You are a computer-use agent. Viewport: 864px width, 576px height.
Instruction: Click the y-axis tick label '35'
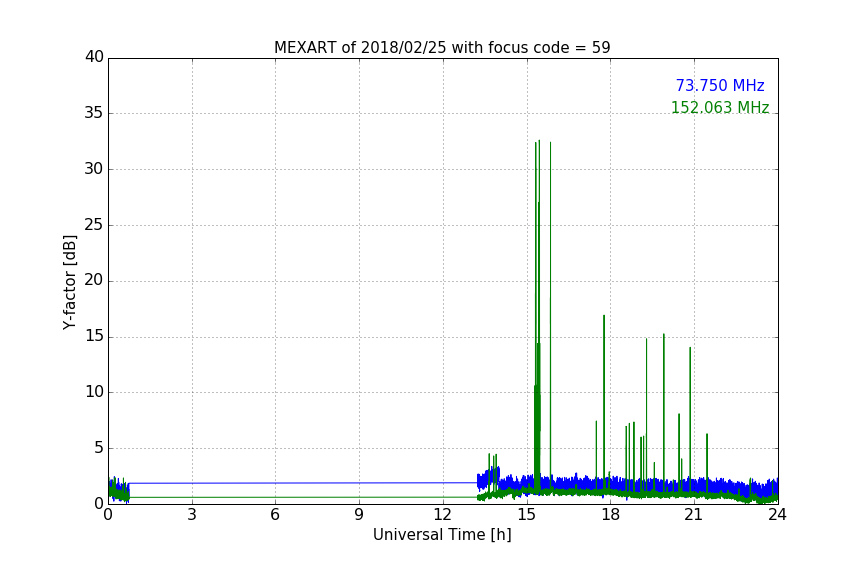coord(94,113)
